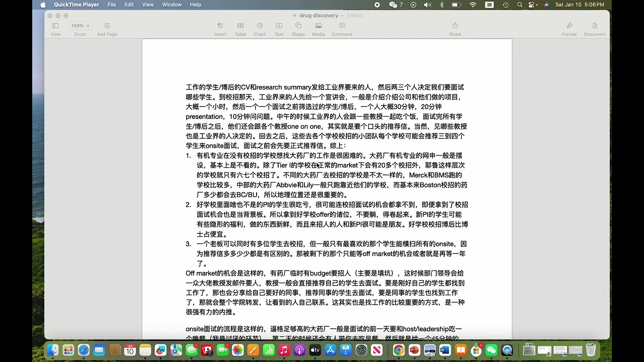Image resolution: width=644 pixels, height=362 pixels.
Task: Open the Apple menu
Action: pyautogui.click(x=43, y=5)
